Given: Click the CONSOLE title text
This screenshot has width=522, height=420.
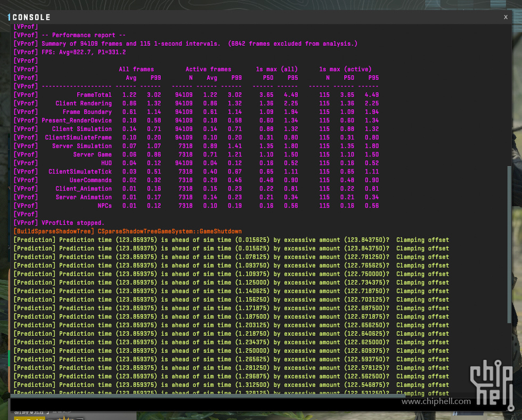Looking at the screenshot, I should pyautogui.click(x=31, y=18).
